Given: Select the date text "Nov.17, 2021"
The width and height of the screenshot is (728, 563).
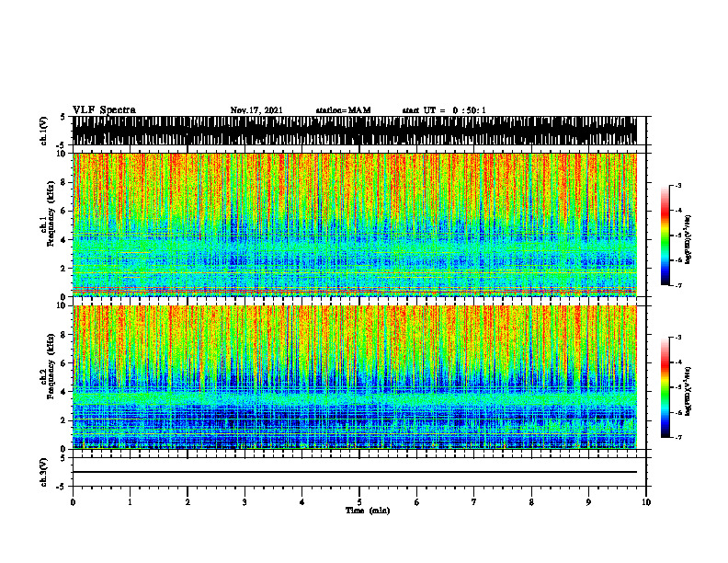Looking at the screenshot, I should pyautogui.click(x=256, y=110).
